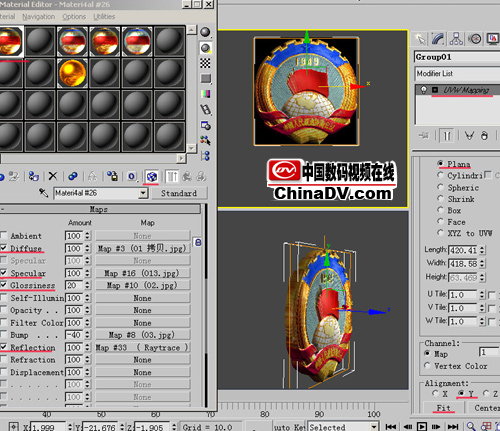Click the Zoom magnifier icon at bottom right
500x431 pixels.
pos(471,426)
